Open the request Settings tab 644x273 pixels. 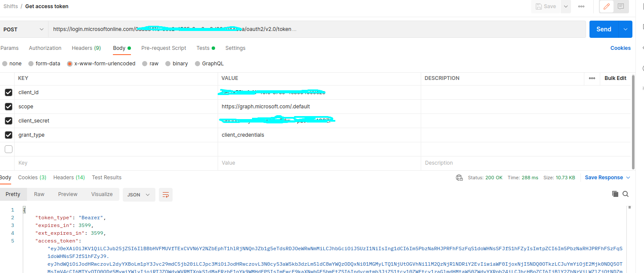click(x=235, y=48)
